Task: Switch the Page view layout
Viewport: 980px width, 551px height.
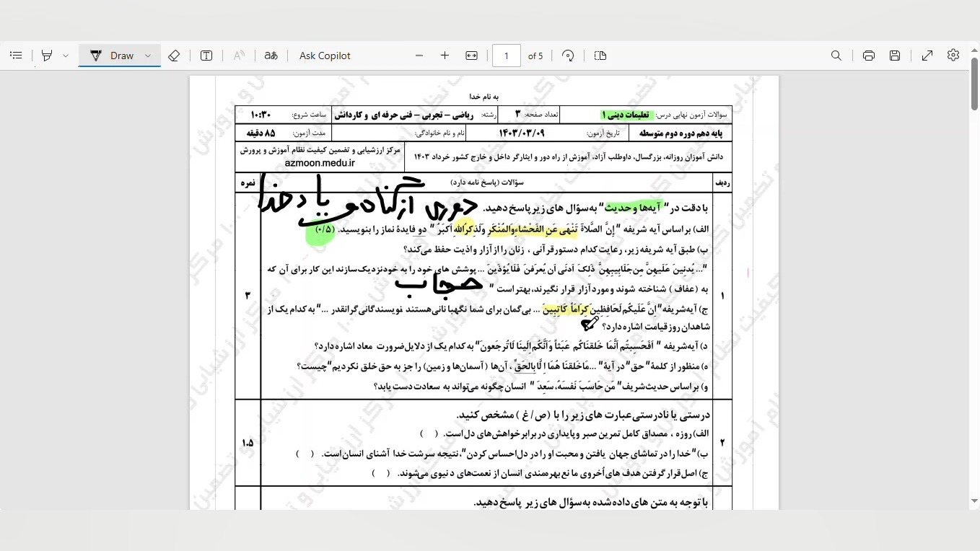Action: 600,56
